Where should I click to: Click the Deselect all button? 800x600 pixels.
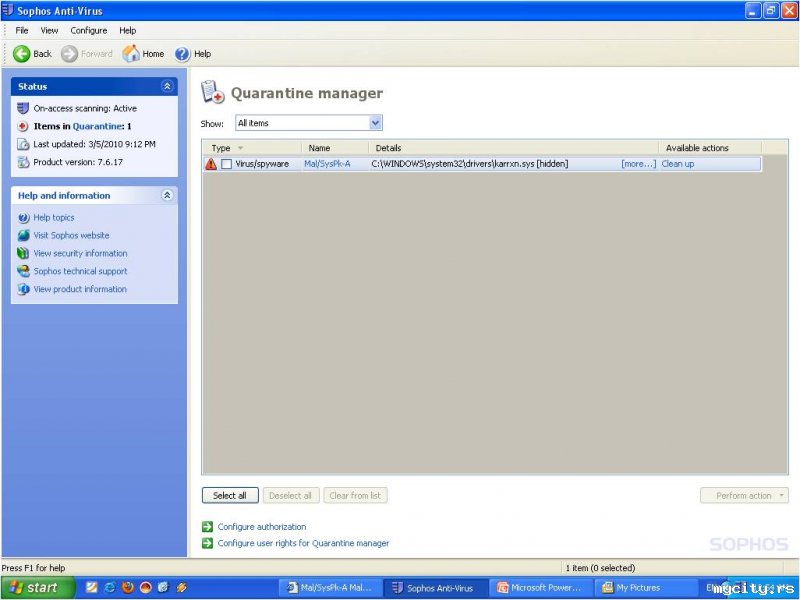click(290, 495)
